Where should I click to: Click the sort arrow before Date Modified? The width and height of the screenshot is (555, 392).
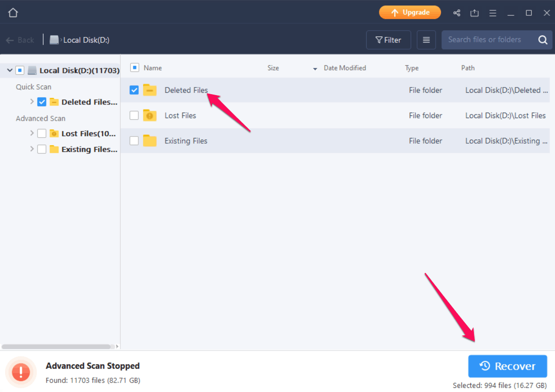pyautogui.click(x=315, y=69)
